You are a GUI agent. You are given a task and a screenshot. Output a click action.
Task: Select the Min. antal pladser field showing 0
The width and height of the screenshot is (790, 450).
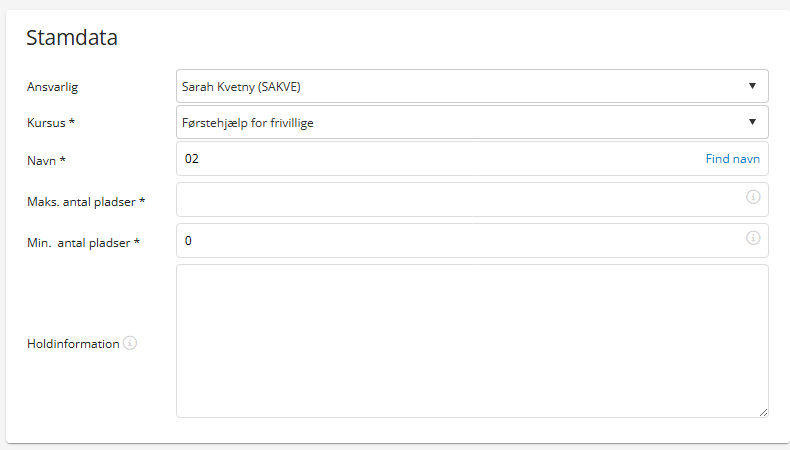click(x=472, y=240)
